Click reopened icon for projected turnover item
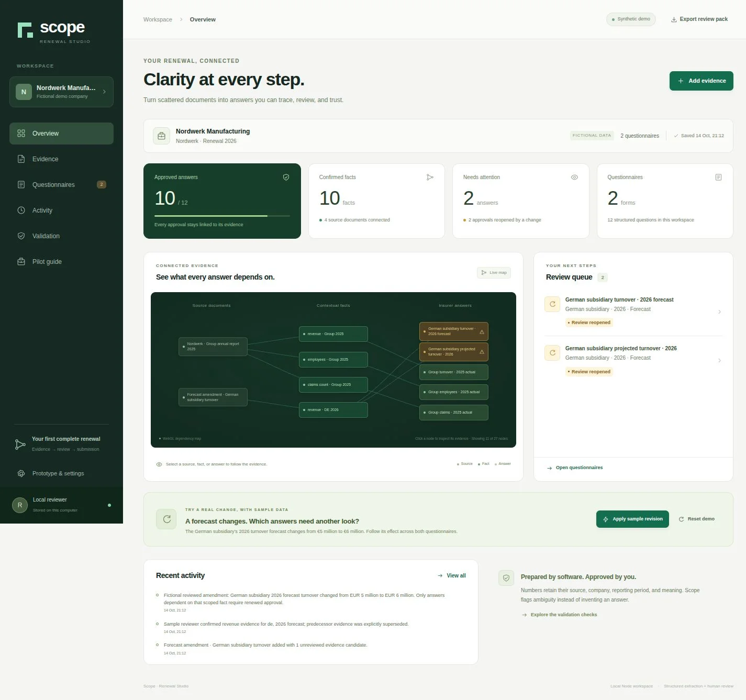 point(552,353)
